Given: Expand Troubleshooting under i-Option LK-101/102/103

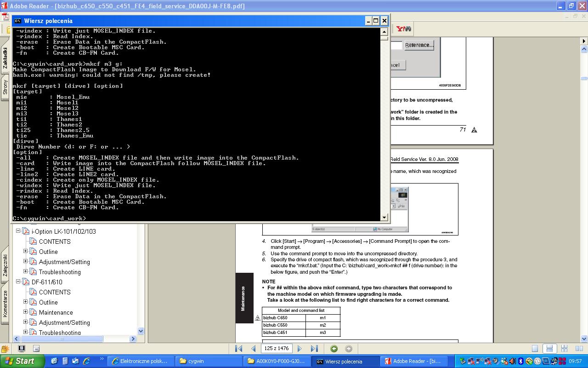Looking at the screenshot, I should (x=26, y=272).
